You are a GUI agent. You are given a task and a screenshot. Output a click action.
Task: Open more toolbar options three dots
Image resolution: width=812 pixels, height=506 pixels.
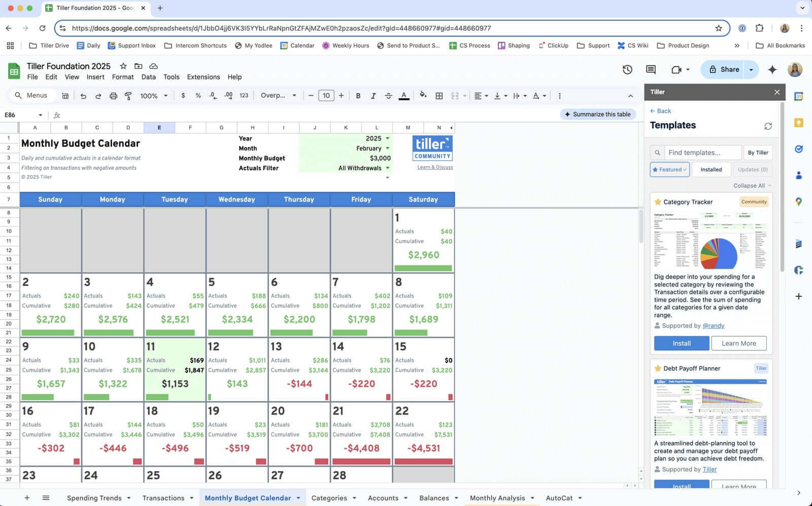coord(559,95)
